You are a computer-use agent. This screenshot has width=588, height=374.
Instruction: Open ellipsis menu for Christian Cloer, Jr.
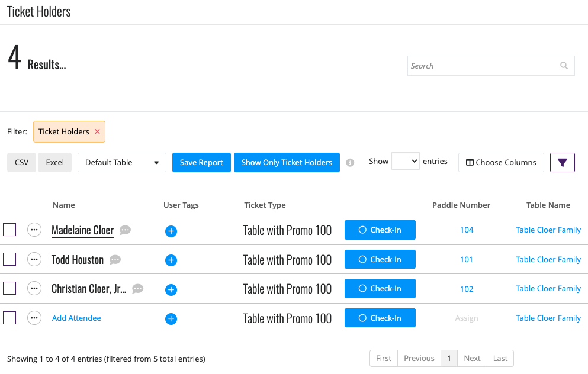tap(34, 288)
